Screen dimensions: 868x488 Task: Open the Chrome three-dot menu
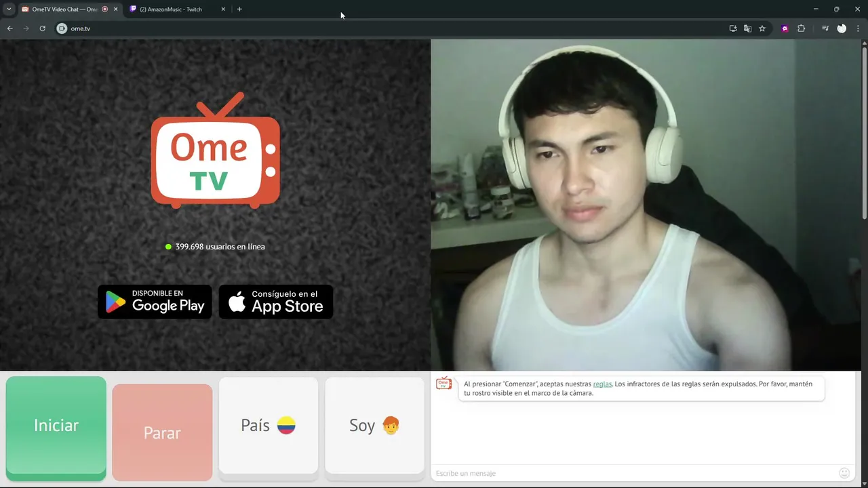point(858,28)
